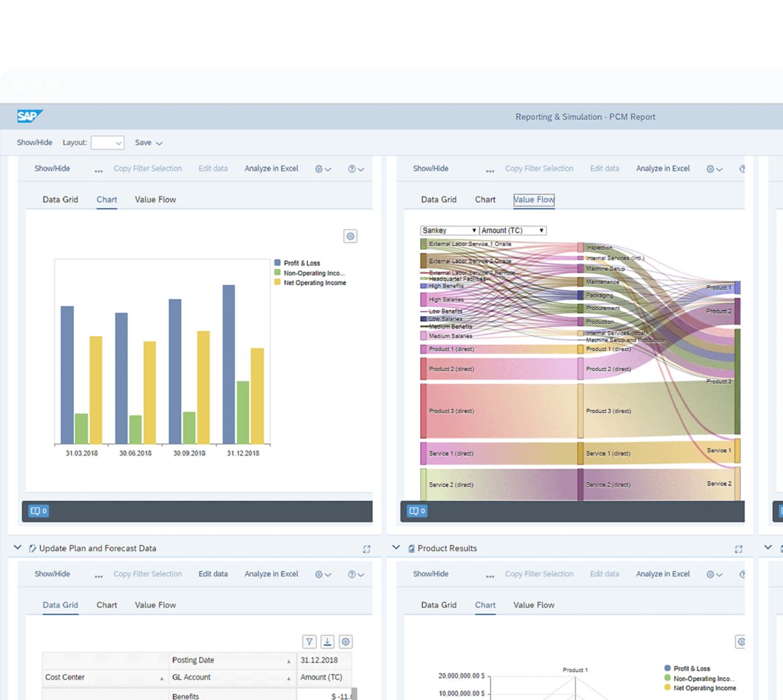Open the Sankey diagram type dropdown
This screenshot has height=700, width=783.
[449, 230]
